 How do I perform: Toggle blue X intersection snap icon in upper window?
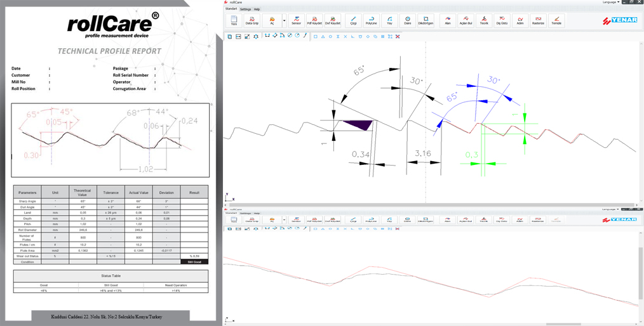tap(345, 37)
